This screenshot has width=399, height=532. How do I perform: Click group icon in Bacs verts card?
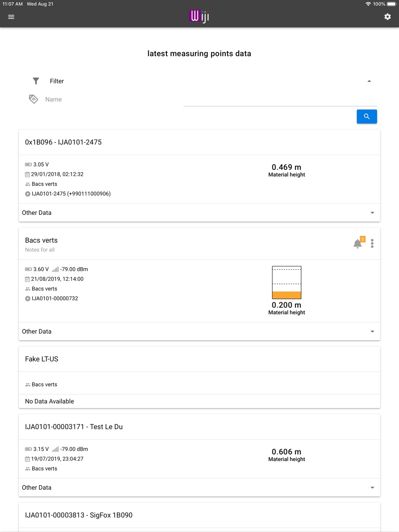click(x=28, y=289)
